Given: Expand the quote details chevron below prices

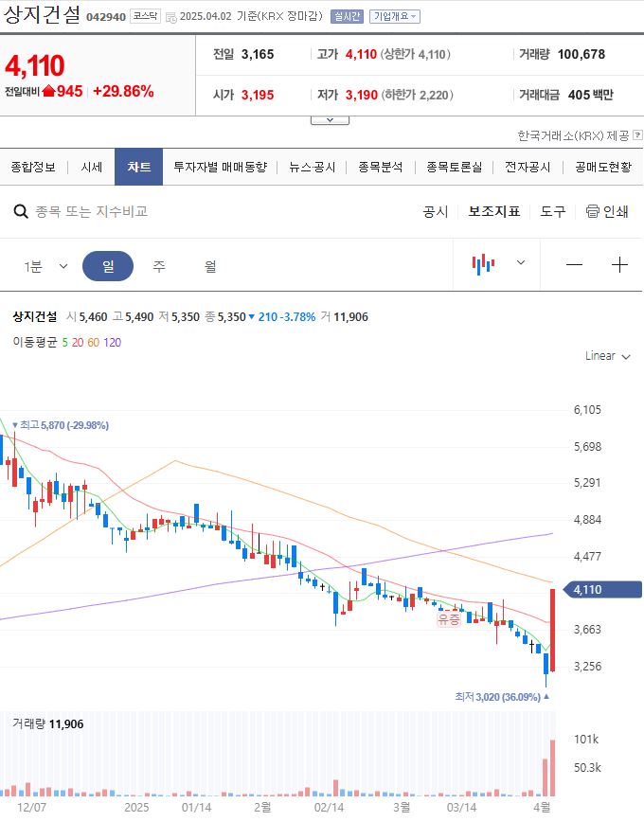Looking at the screenshot, I should point(330,120).
